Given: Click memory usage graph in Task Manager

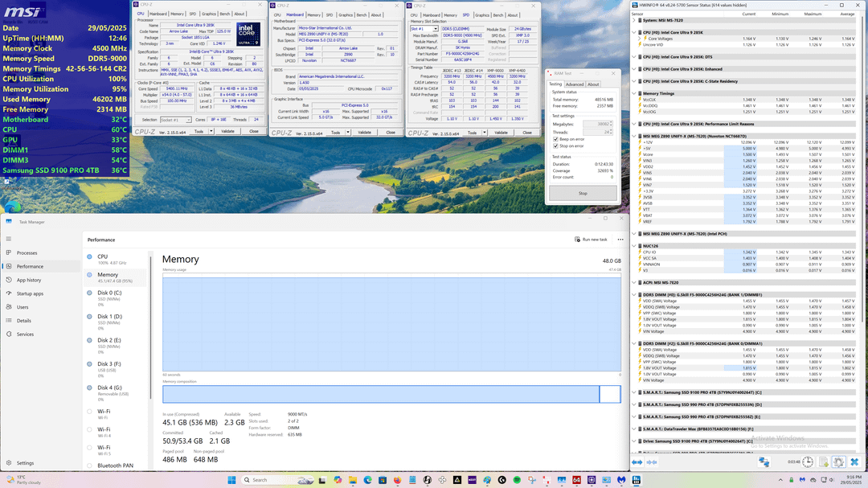Looking at the screenshot, I should 391,324.
